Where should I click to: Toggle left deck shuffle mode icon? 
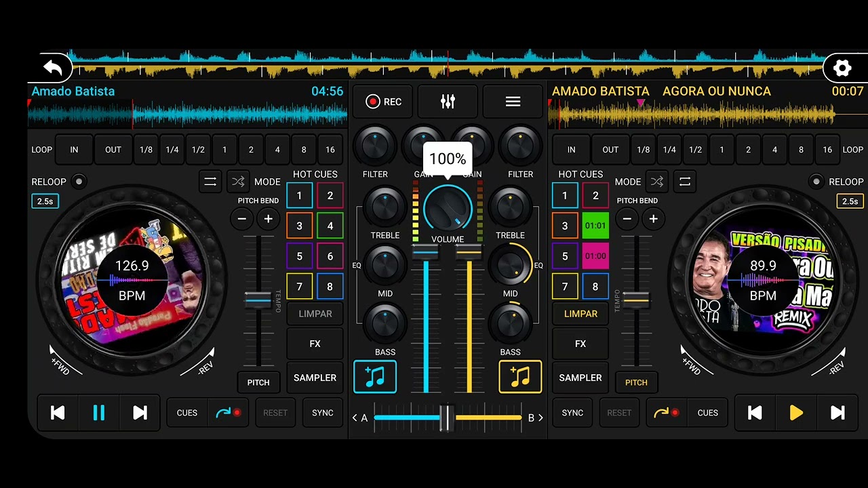[x=237, y=182]
